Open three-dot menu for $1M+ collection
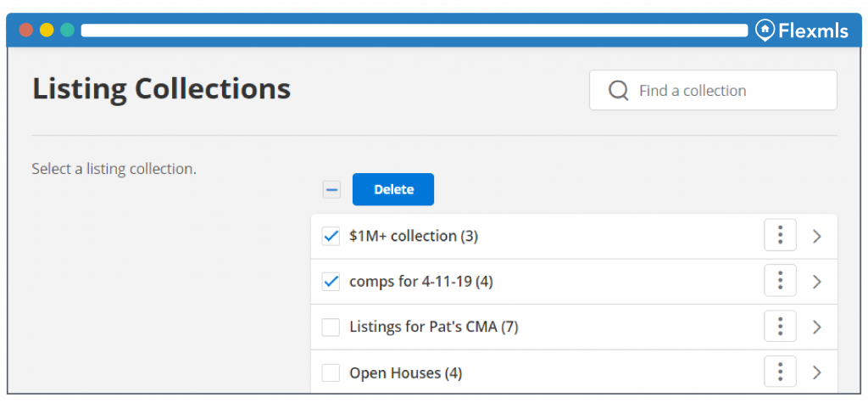 [780, 236]
